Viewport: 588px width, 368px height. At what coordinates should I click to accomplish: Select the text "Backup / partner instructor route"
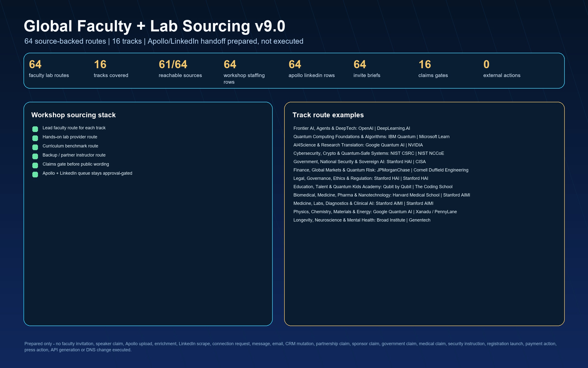[x=74, y=155]
